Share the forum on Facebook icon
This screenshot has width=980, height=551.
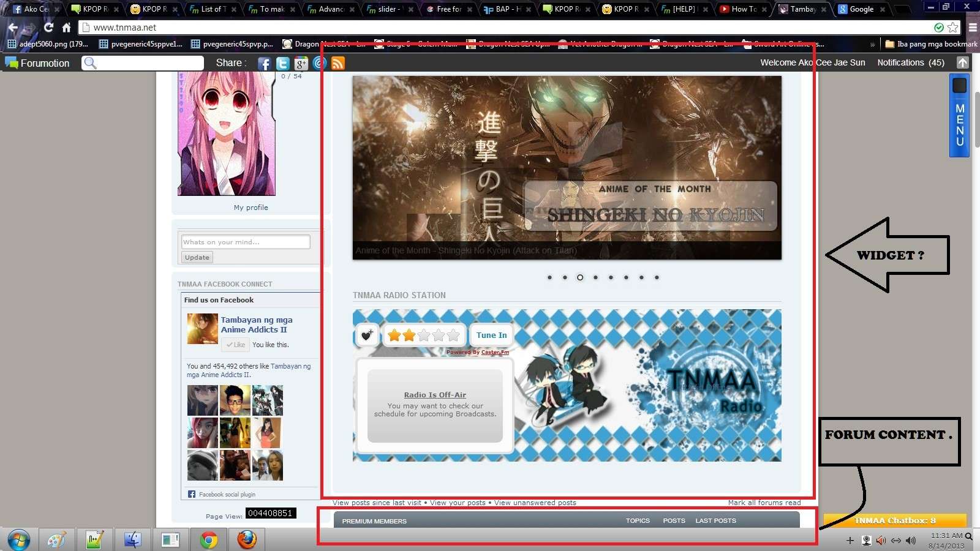[x=264, y=64]
